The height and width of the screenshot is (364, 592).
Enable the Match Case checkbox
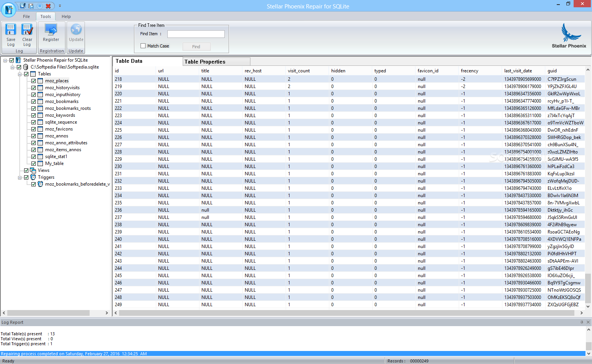[143, 46]
